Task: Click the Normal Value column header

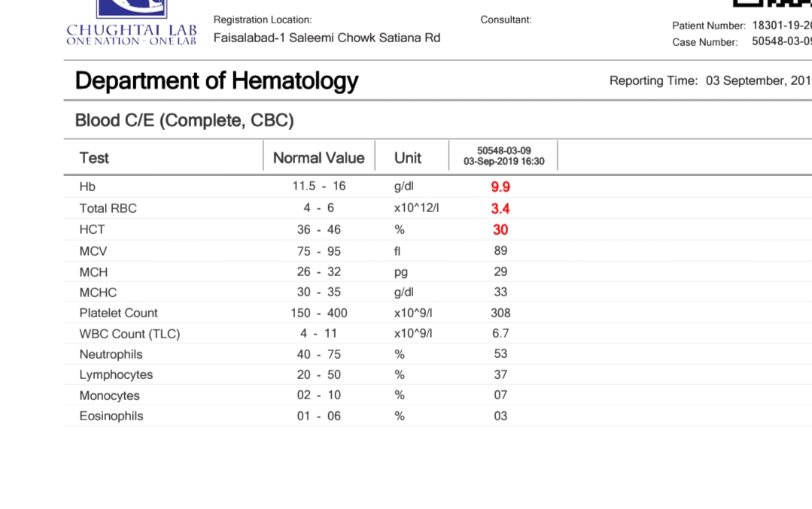Action: 318,158
